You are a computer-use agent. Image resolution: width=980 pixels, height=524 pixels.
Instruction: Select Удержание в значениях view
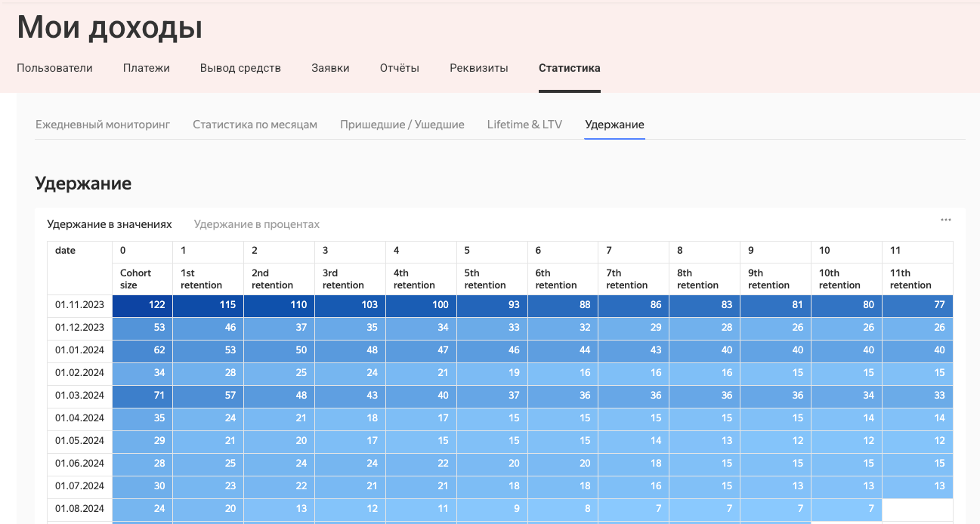coord(110,224)
